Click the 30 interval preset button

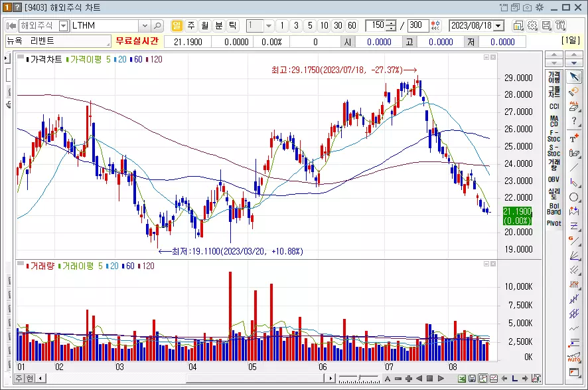click(x=338, y=25)
